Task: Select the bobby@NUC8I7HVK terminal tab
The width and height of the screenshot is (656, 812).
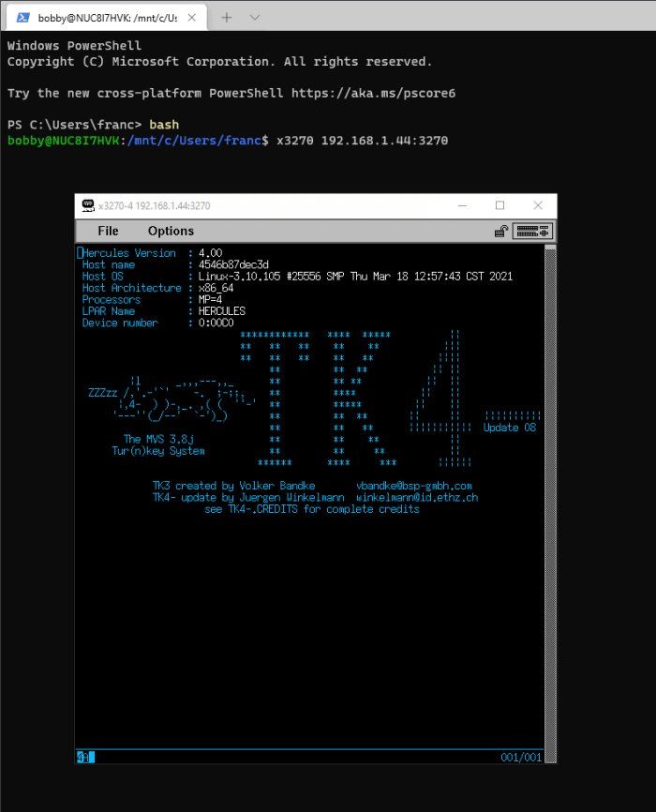Action: point(107,18)
